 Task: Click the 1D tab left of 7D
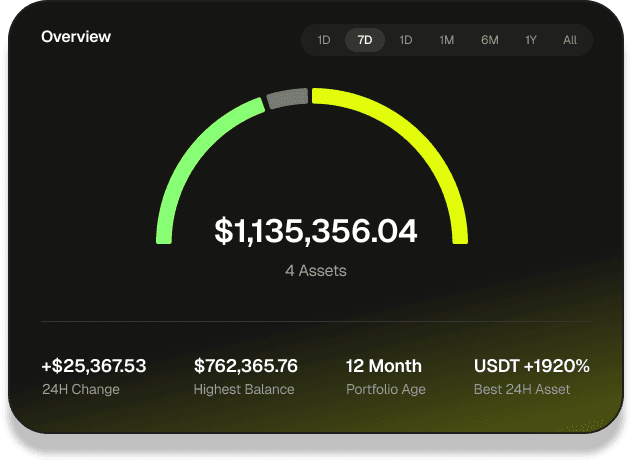[324, 40]
